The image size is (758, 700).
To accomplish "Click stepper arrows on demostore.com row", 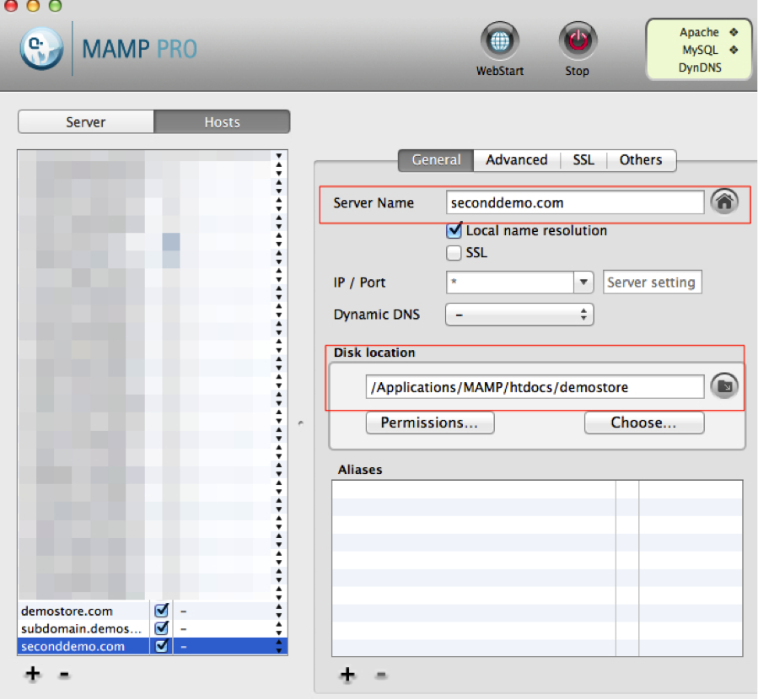I will 279,611.
